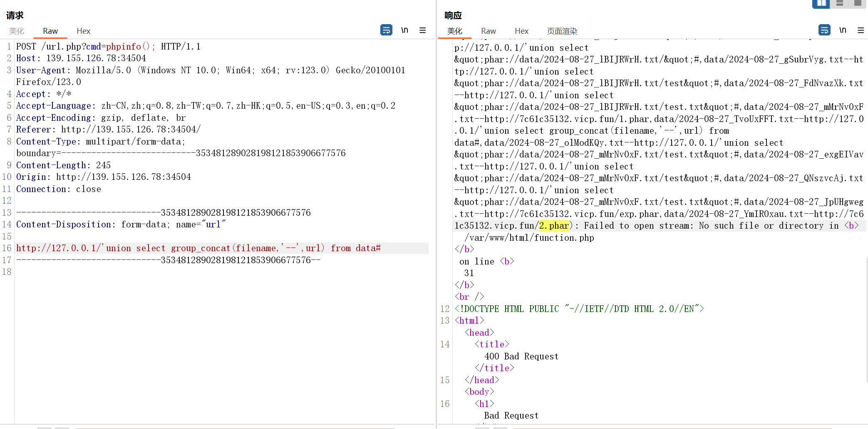This screenshot has width=868, height=429.
Task: Open the response Raw tab
Action: [x=488, y=31]
